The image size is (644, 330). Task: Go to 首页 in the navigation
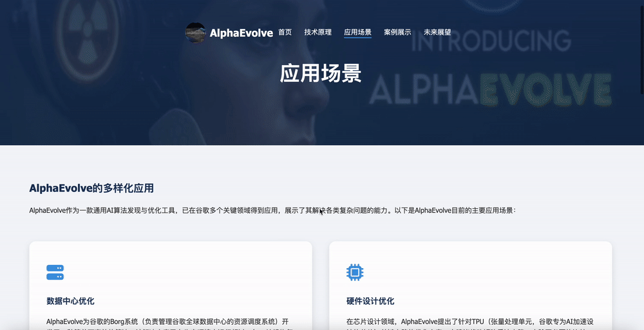(285, 32)
